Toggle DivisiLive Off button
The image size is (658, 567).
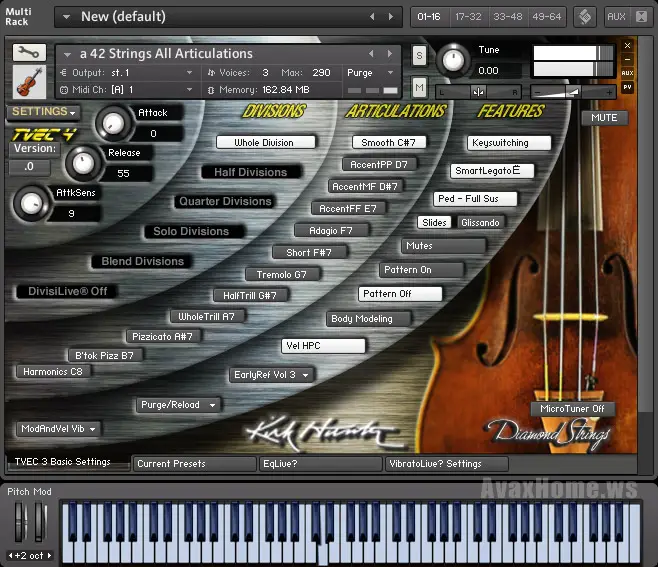[67, 291]
